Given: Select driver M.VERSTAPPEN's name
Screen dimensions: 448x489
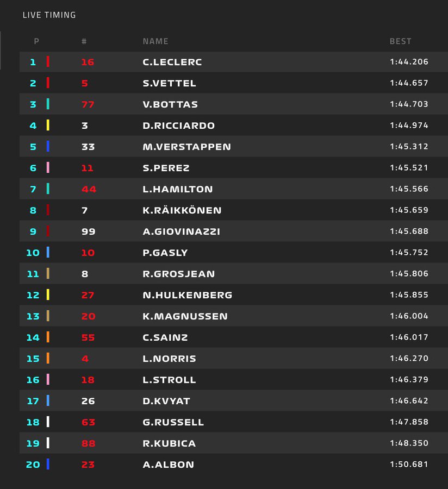Looking at the screenshot, I should point(186,147).
